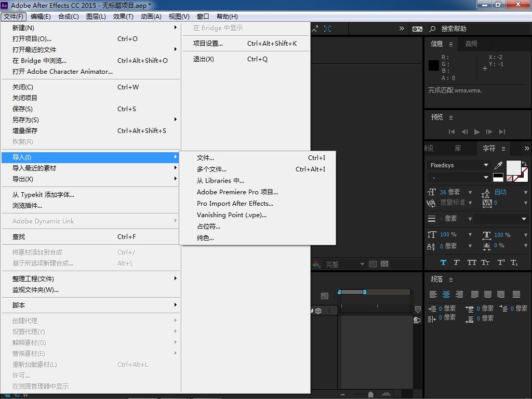Click the comp marker bin icon
Image resolution: width=532 pixels, height=399 pixels.
[418, 310]
